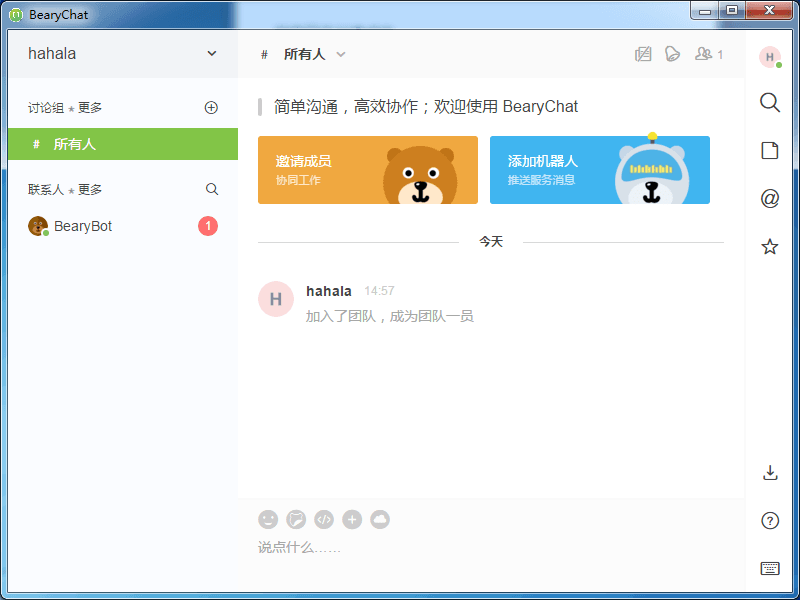The width and height of the screenshot is (800, 600).
Task: Click the BearyBot avatar in the contacts list
Action: click(38, 226)
